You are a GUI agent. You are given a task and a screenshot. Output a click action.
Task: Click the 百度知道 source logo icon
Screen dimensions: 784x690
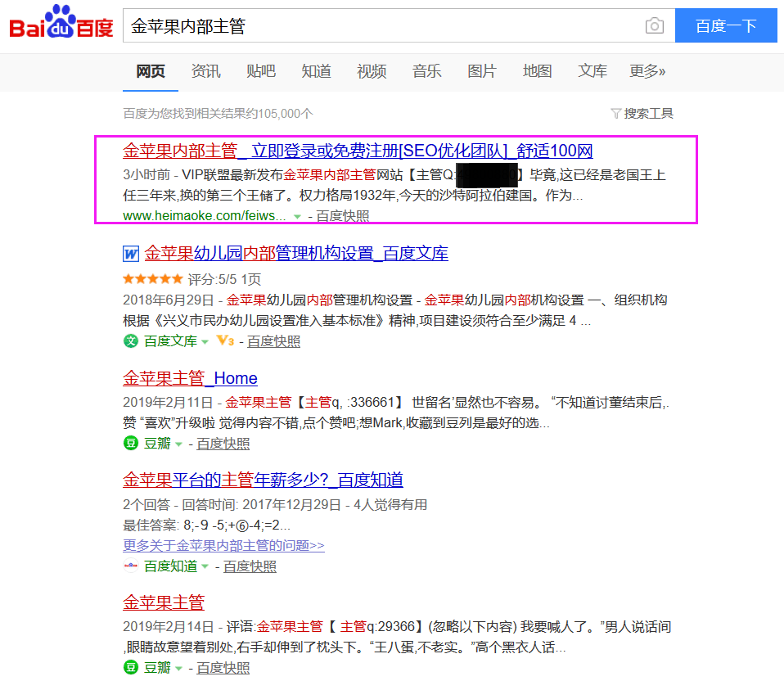tap(130, 566)
